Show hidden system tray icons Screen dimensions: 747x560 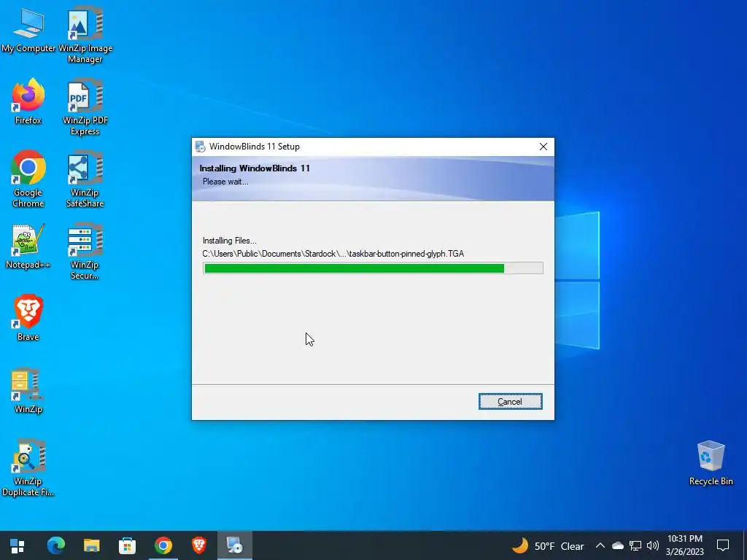coord(600,545)
